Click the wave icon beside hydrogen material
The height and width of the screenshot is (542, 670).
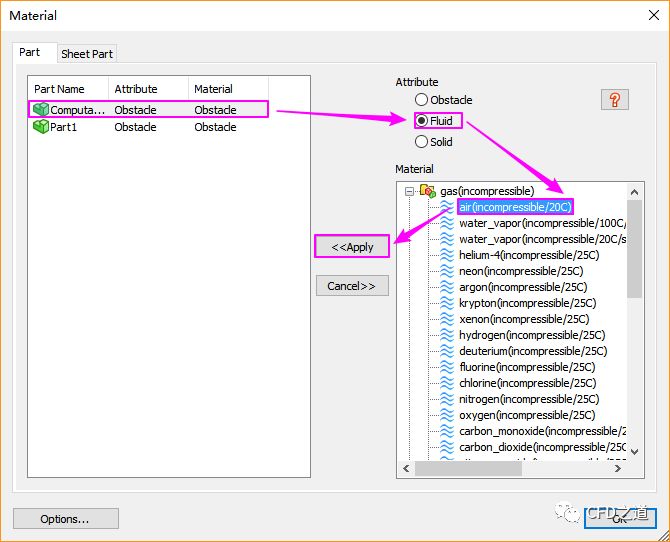pos(447,335)
